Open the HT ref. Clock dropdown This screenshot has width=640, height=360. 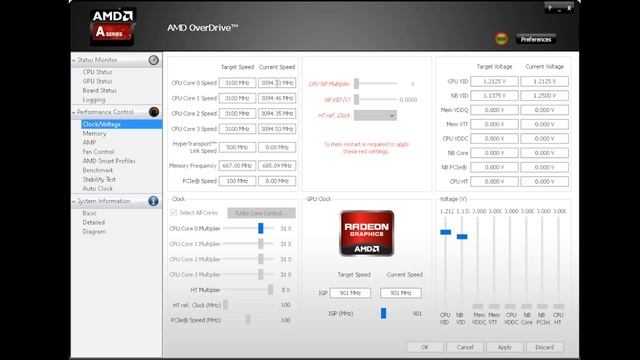coord(375,116)
